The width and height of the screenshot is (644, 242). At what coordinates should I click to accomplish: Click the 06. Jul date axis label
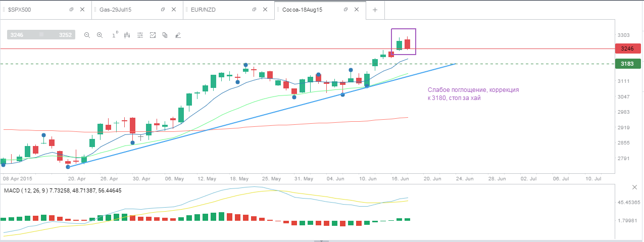pyautogui.click(x=562, y=178)
